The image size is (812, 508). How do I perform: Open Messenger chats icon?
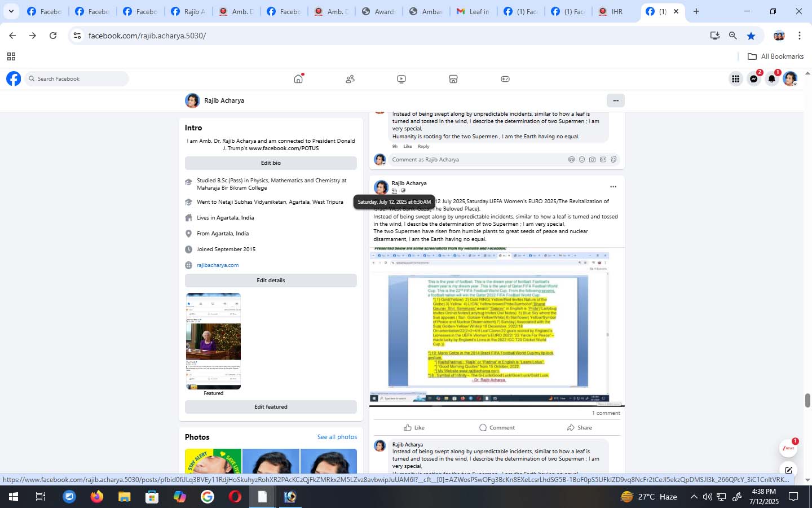(x=754, y=79)
